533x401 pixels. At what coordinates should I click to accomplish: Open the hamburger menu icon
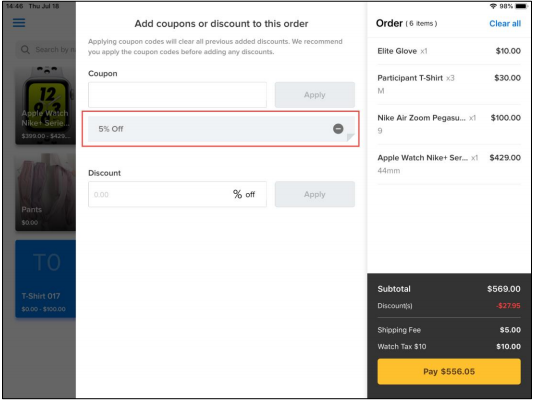click(x=19, y=23)
